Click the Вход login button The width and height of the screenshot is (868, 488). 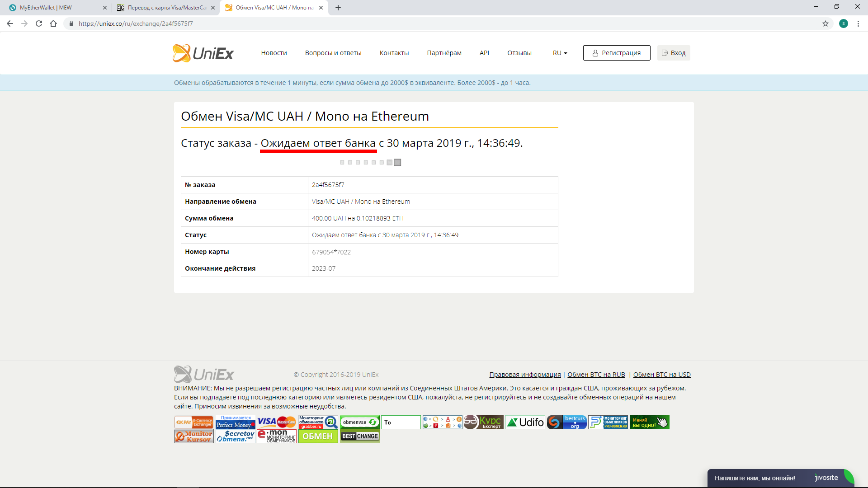(x=674, y=53)
